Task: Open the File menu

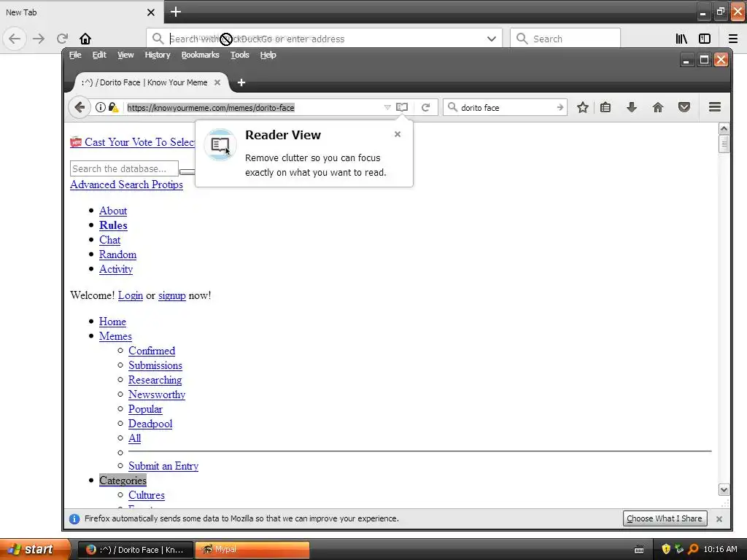Action: coord(75,55)
